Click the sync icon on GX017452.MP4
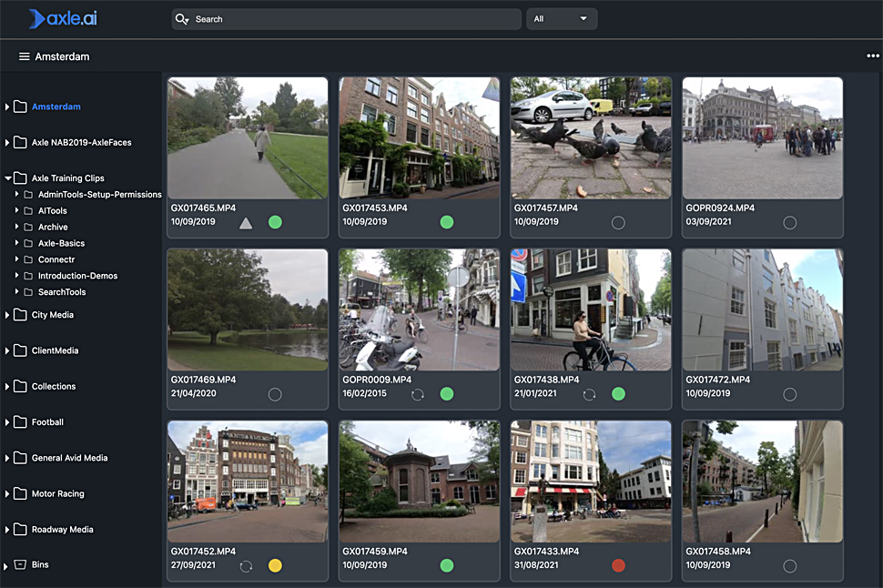883x588 pixels. tap(246, 566)
